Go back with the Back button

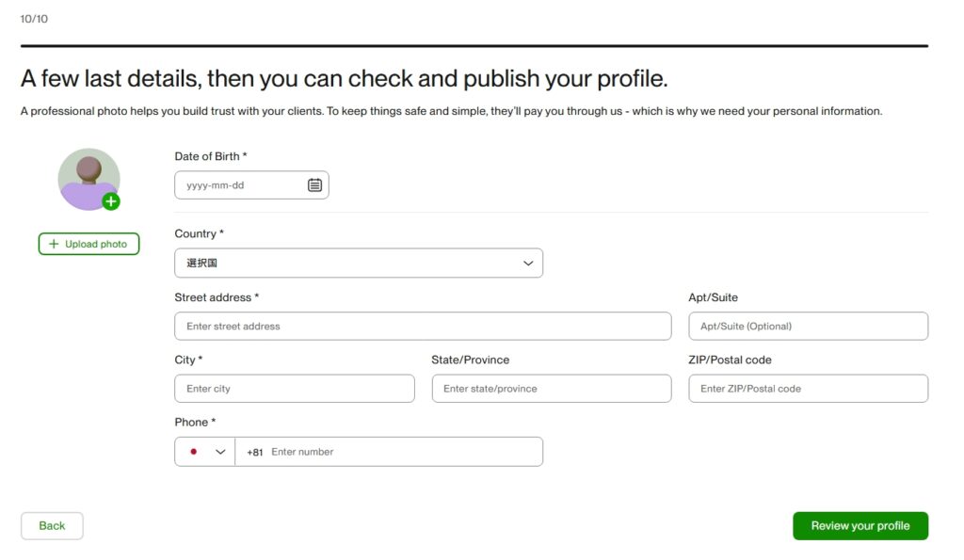(52, 526)
